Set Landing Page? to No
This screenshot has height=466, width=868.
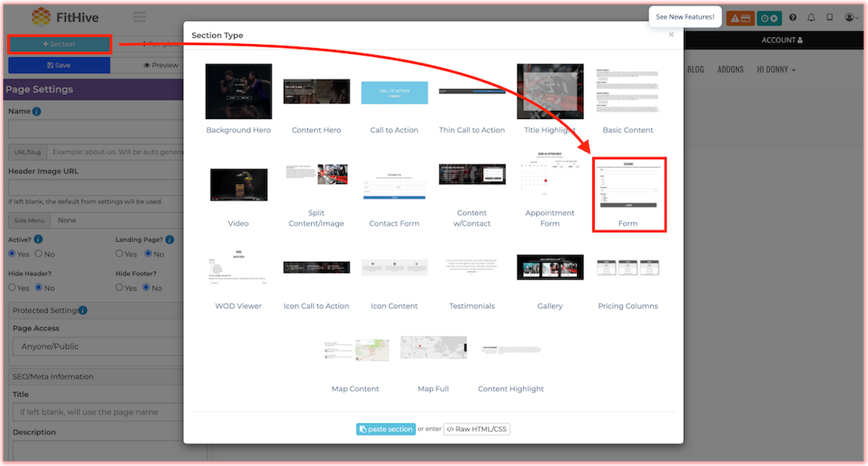[149, 253]
